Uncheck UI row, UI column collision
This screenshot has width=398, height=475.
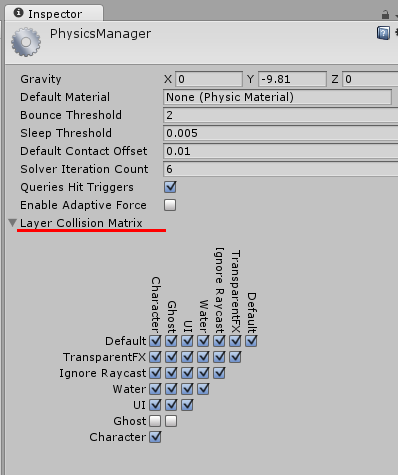click(187, 405)
